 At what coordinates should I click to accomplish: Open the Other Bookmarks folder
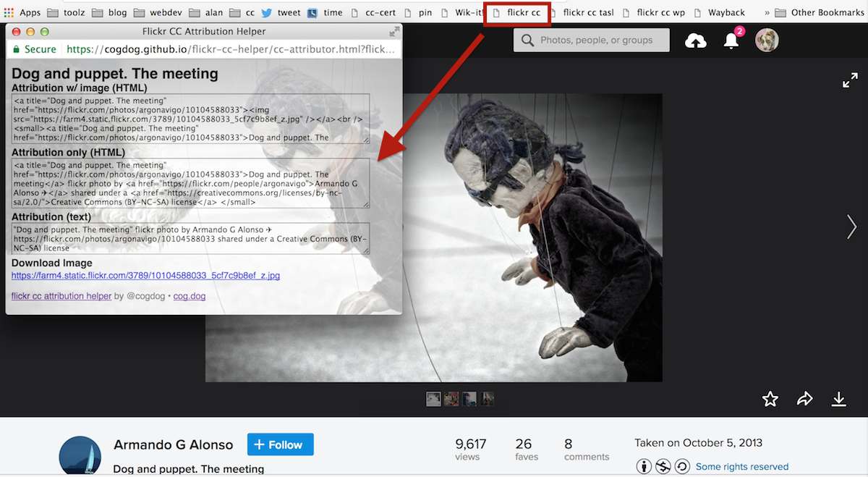pyautogui.click(x=819, y=12)
